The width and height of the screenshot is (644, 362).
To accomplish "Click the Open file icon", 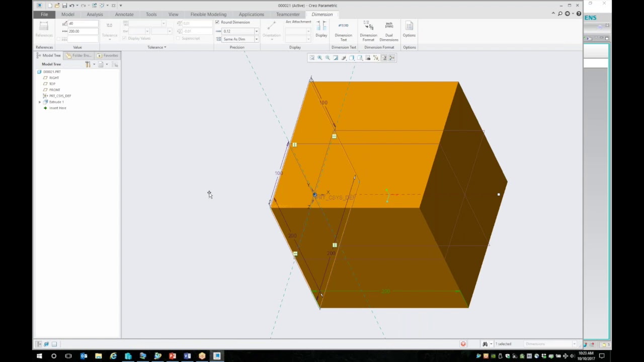I will 57,6.
